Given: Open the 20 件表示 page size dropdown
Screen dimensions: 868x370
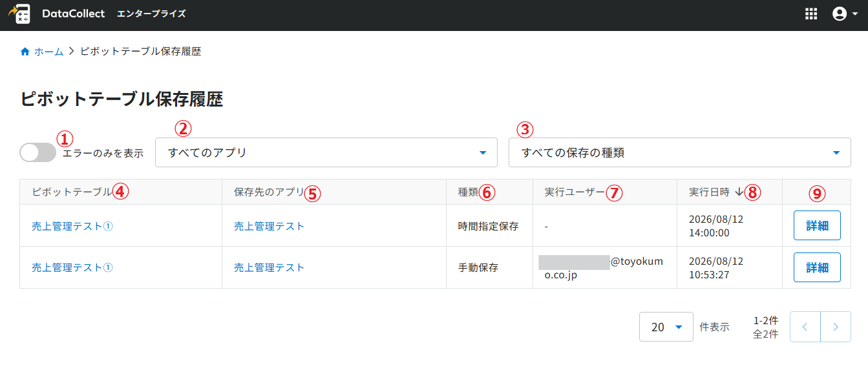Looking at the screenshot, I should 666,327.
